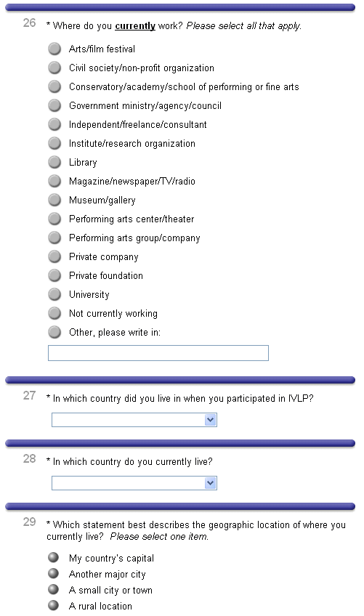Screen dimensions: 364x616
Task: Select Independent/freelance/consultant option
Action: tap(54, 124)
